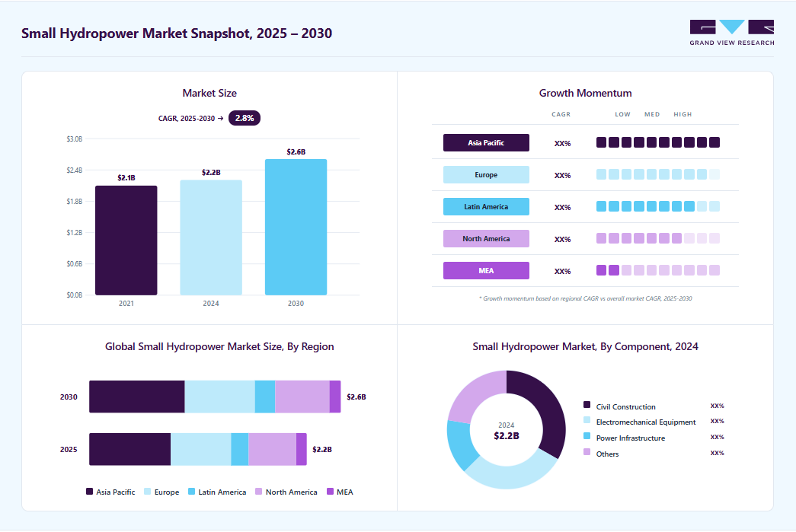Screen dimensions: 796x532
Task: Click the XX% CAGR value for Europe
Action: click(x=562, y=176)
